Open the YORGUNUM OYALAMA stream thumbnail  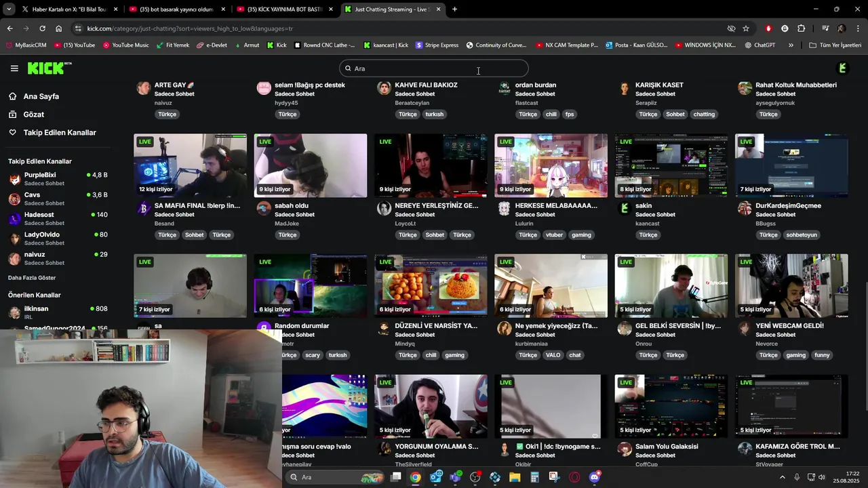tap(431, 407)
